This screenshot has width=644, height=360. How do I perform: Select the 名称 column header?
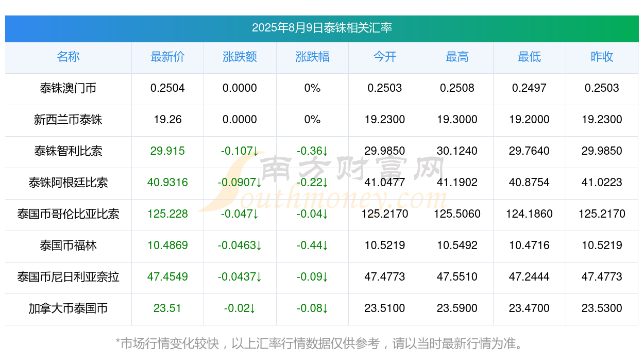[x=68, y=57]
